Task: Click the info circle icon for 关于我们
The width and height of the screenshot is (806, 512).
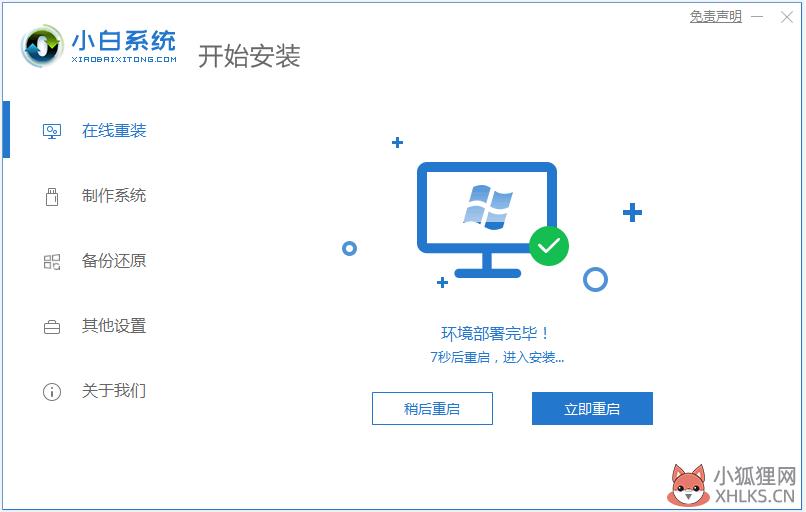Action: [52, 392]
